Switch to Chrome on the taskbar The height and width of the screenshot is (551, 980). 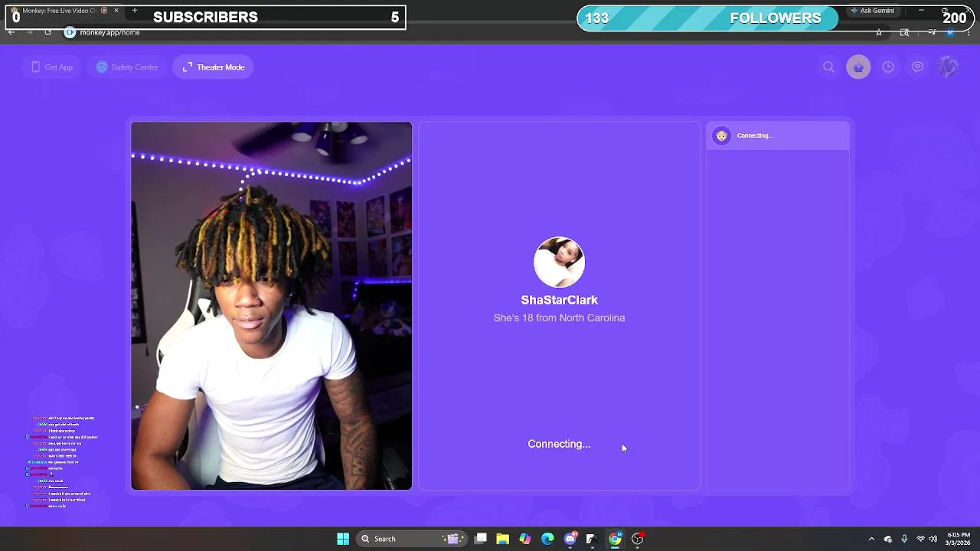615,539
